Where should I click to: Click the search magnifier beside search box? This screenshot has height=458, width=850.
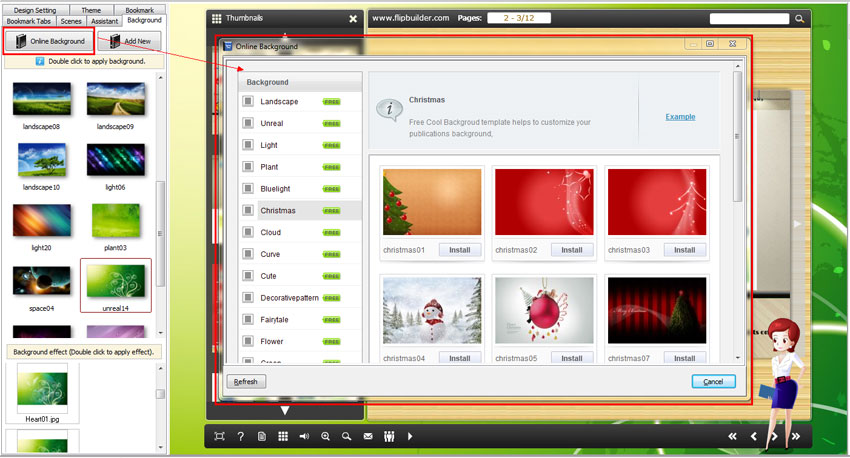coord(799,18)
